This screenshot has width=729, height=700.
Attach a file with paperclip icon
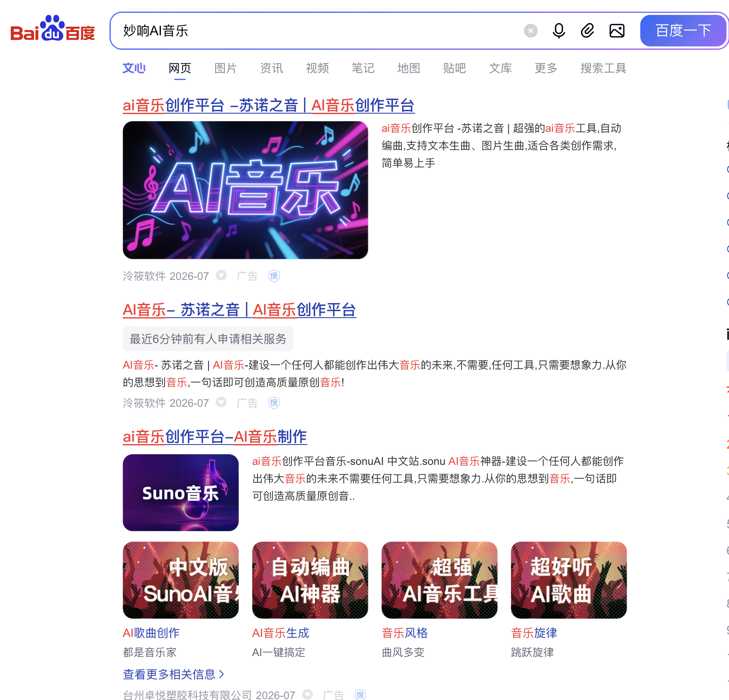click(x=587, y=31)
